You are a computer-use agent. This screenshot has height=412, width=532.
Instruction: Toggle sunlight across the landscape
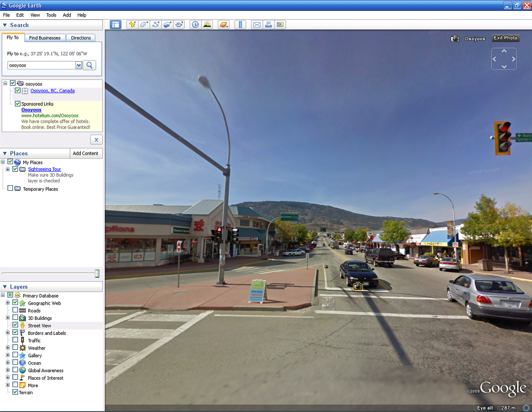pyautogui.click(x=207, y=24)
